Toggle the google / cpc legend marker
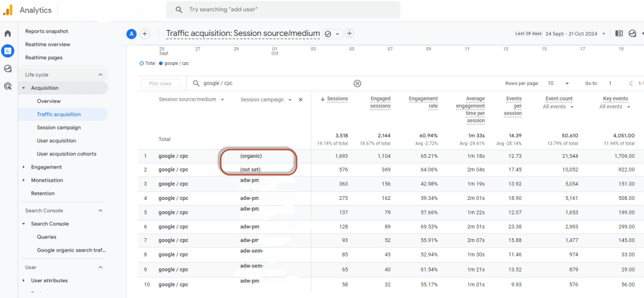Viewport: 644px width, 298px height. [160, 63]
